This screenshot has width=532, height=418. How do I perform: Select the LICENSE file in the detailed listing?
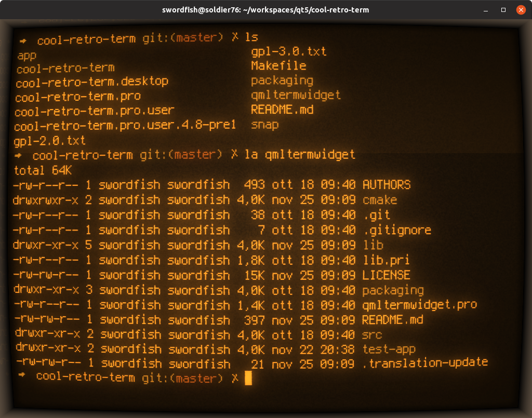(387, 275)
